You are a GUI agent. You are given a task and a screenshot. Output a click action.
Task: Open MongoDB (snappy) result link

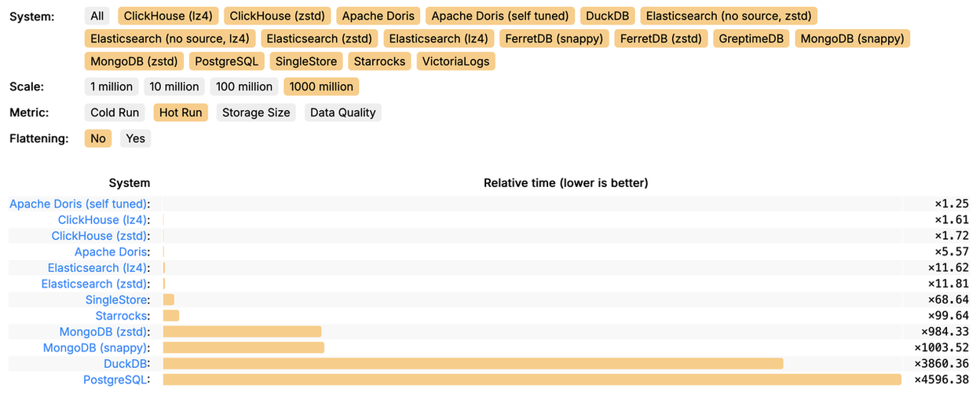tap(95, 347)
